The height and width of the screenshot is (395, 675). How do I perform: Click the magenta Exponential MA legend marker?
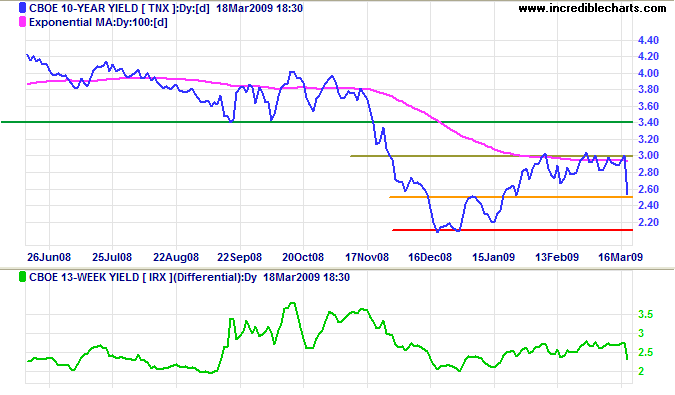pyautogui.click(x=22, y=22)
